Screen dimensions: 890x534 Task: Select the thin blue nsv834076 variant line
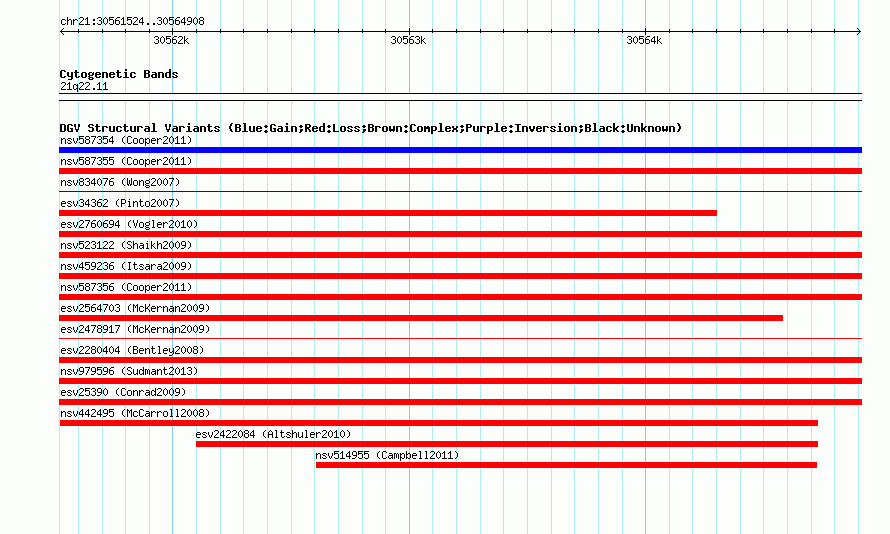pos(460,192)
